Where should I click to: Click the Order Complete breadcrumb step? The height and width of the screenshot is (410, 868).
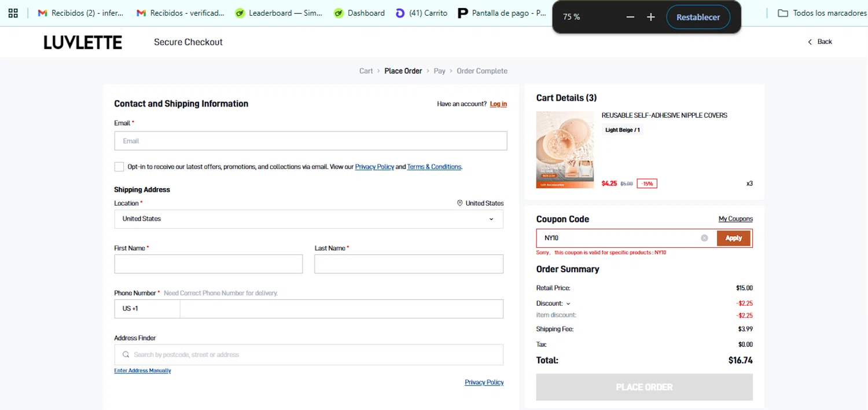[x=482, y=71]
